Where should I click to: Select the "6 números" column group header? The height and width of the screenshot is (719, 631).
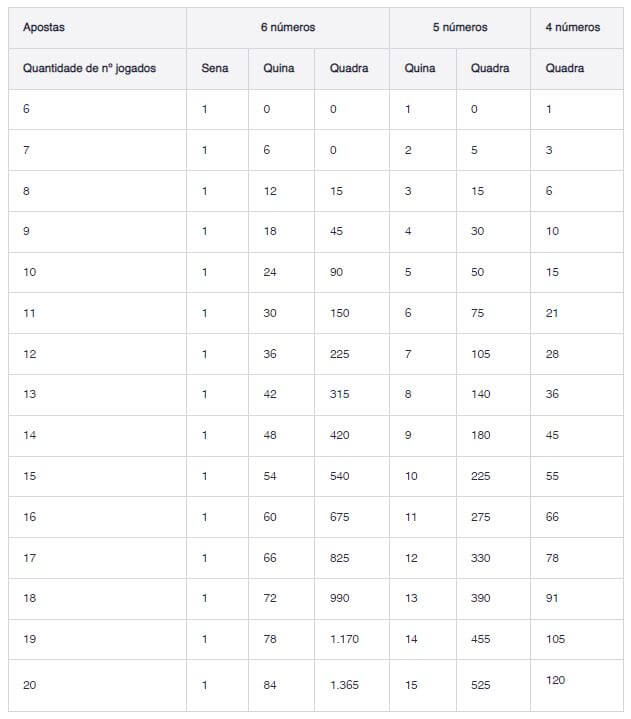(x=287, y=27)
